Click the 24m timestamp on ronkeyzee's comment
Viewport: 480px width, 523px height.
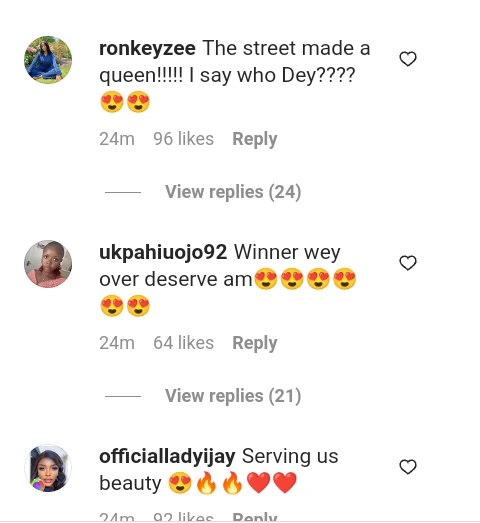click(117, 139)
